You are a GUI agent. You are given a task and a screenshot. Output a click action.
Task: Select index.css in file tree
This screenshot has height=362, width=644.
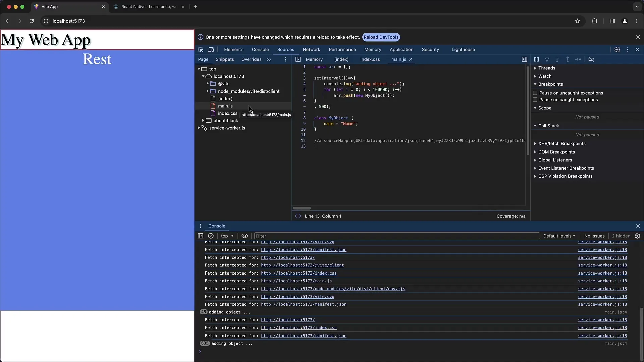pyautogui.click(x=228, y=113)
